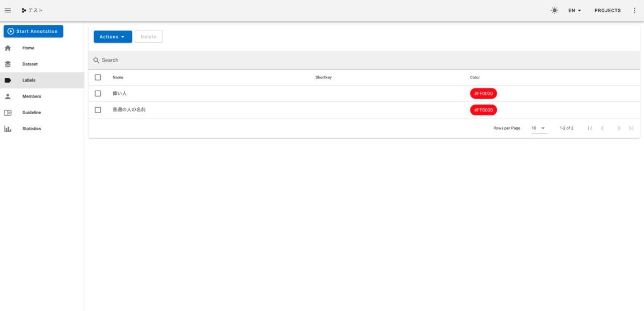Open the hamburger navigation menu
644x311 pixels.
[x=8, y=10]
